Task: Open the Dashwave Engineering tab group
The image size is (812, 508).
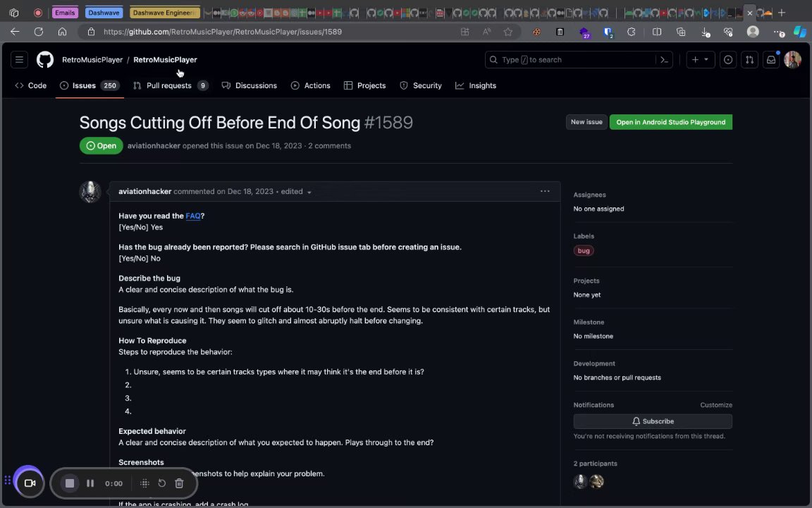Action: tap(165, 13)
